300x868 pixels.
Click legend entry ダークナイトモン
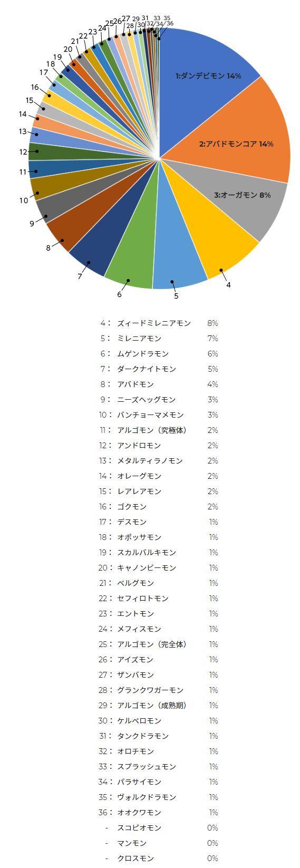pyautogui.click(x=147, y=369)
